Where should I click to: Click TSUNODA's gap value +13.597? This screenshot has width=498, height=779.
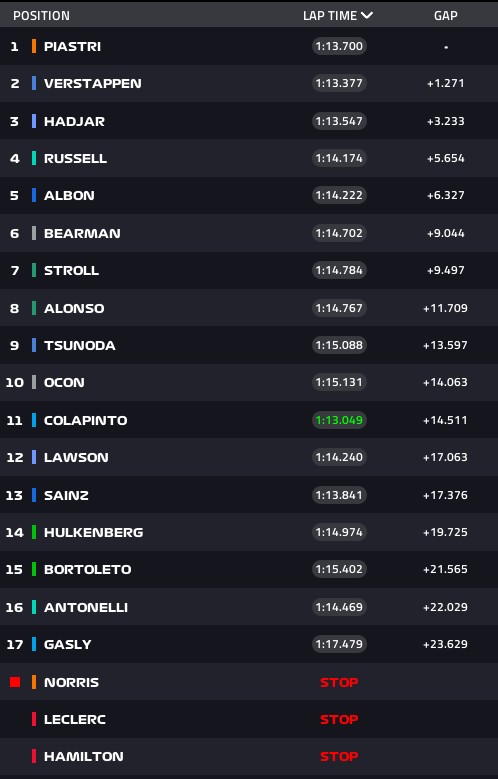(x=445, y=345)
